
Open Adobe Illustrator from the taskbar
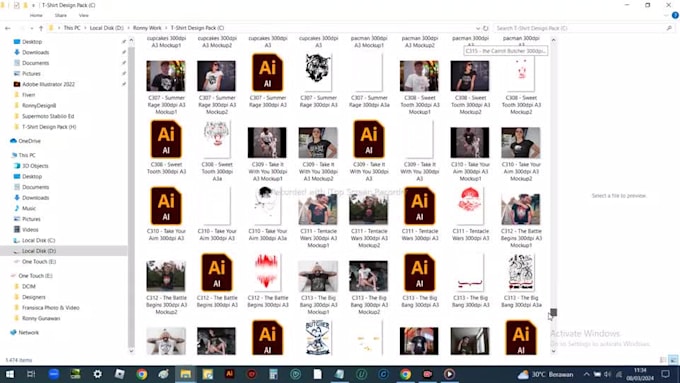click(x=229, y=374)
